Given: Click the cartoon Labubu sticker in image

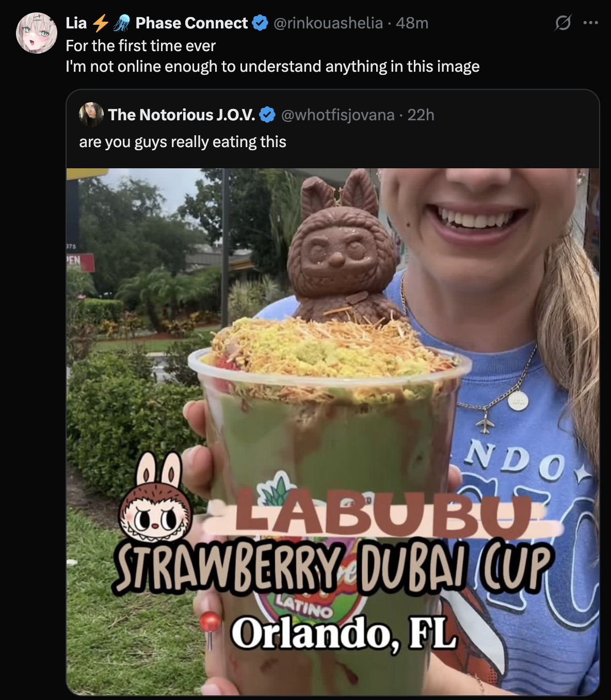Looking at the screenshot, I should click(156, 498).
